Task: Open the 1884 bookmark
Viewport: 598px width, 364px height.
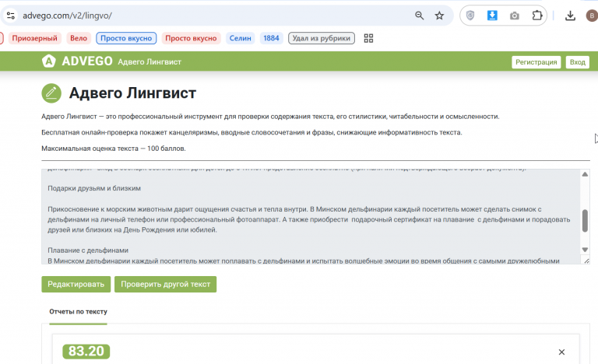Action: pyautogui.click(x=271, y=38)
